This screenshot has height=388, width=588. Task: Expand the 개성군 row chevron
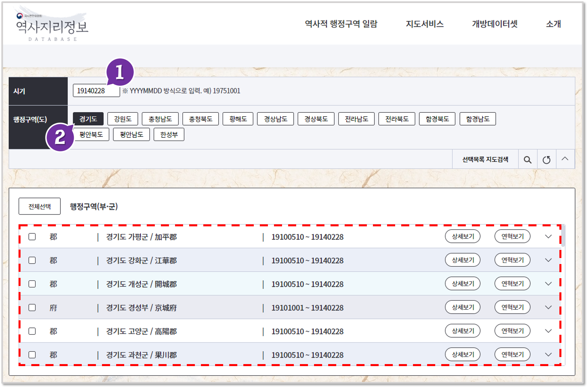tap(548, 284)
